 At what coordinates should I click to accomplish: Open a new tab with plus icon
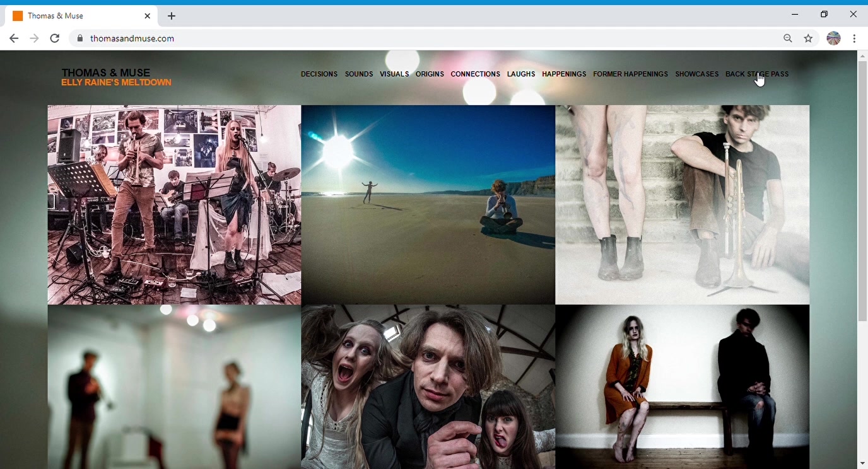click(x=172, y=16)
